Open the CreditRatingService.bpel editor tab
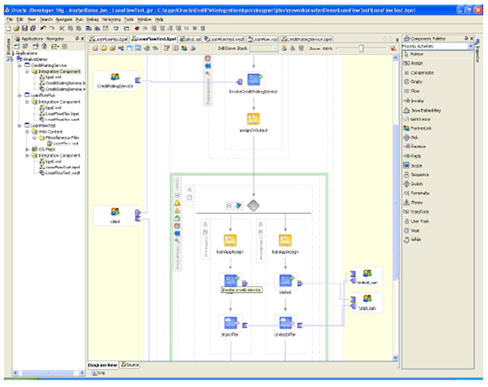This screenshot has width=488, height=387. pyautogui.click(x=307, y=39)
